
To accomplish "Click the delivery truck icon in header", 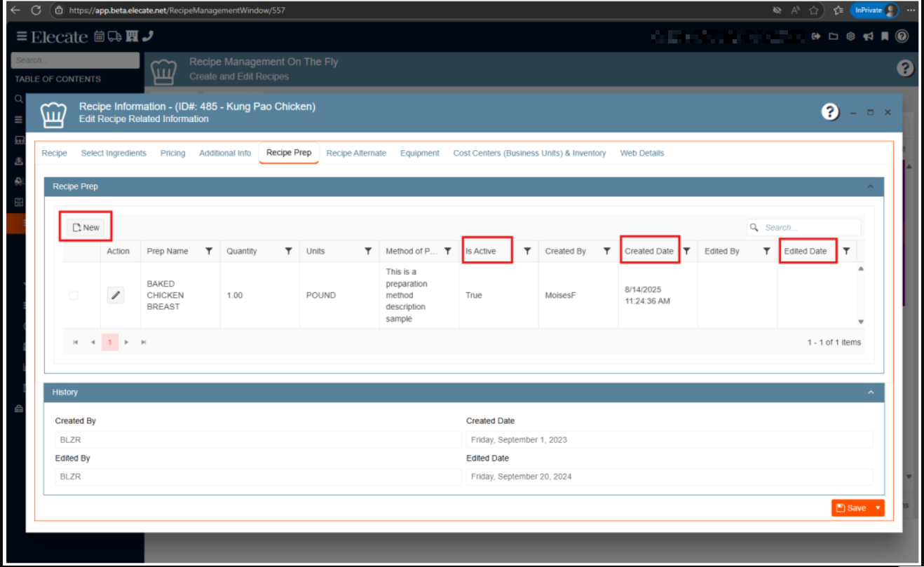I will 114,36.
